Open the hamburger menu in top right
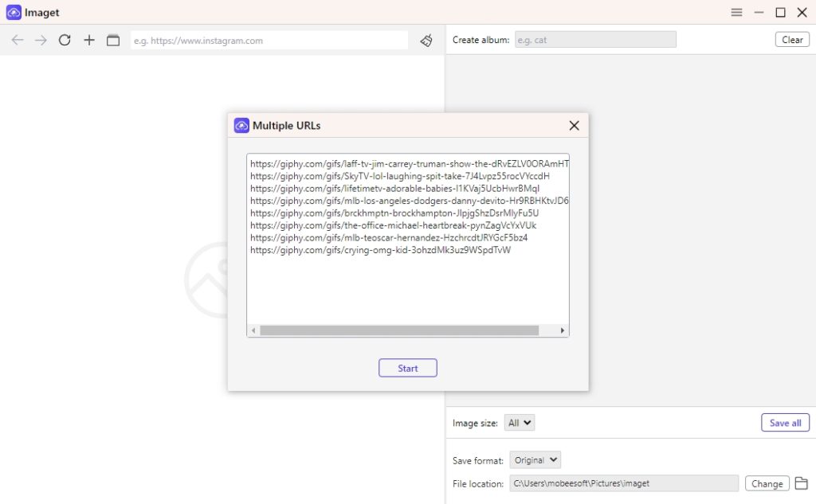 736,12
